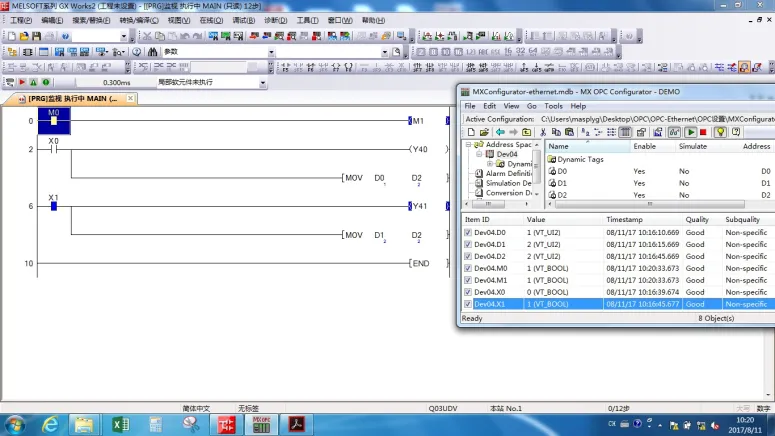Sort monitor list by Quality header

pos(701,219)
